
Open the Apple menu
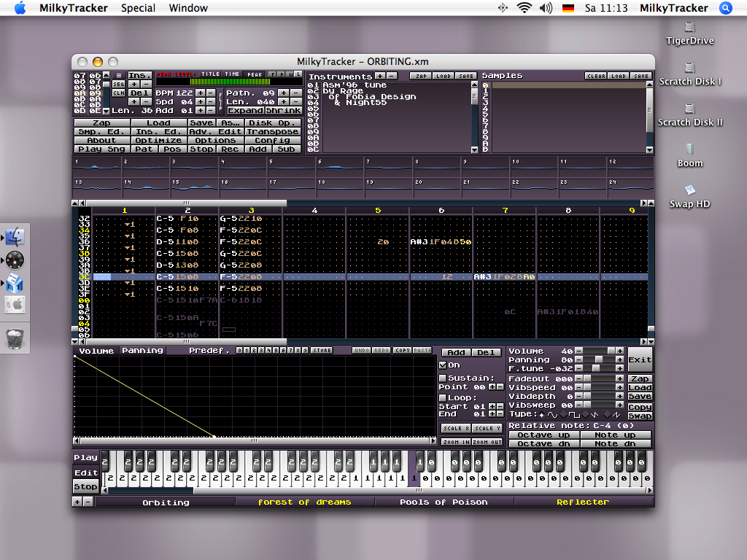[20, 7]
